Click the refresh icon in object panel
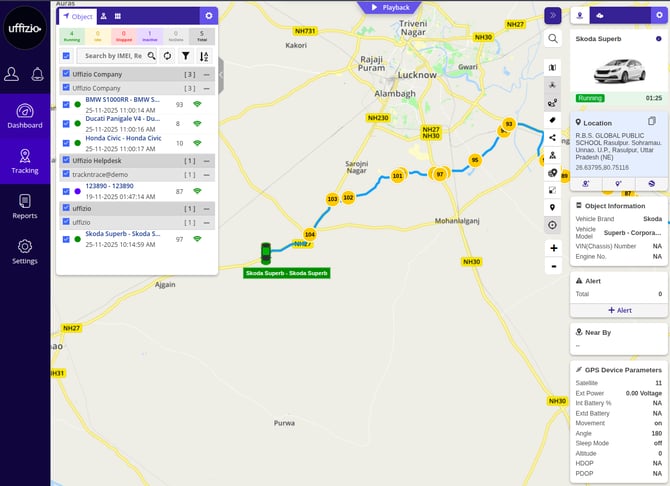The image size is (670, 486). tap(167, 57)
